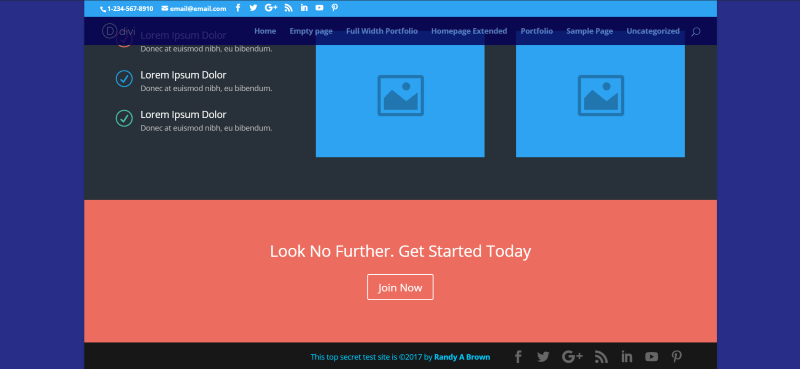This screenshot has height=369, width=800.
Task: Open the YouTube icon in the footer
Action: (x=652, y=357)
